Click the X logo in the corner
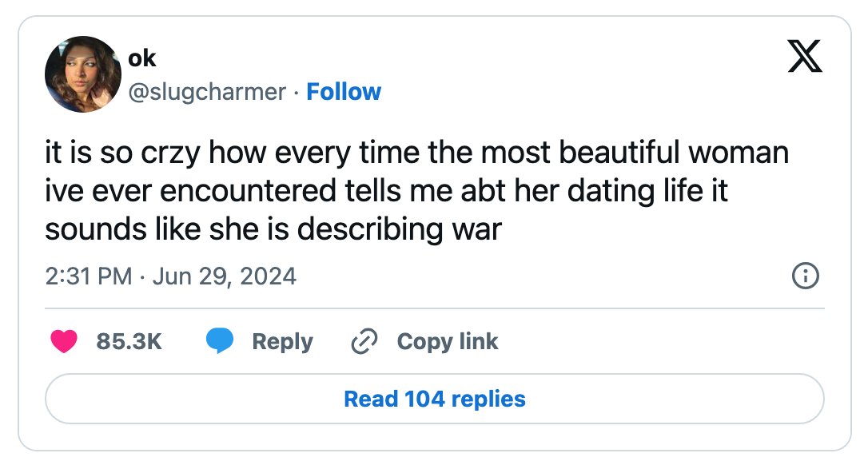Viewport: 868px width, 469px height. 805,57
